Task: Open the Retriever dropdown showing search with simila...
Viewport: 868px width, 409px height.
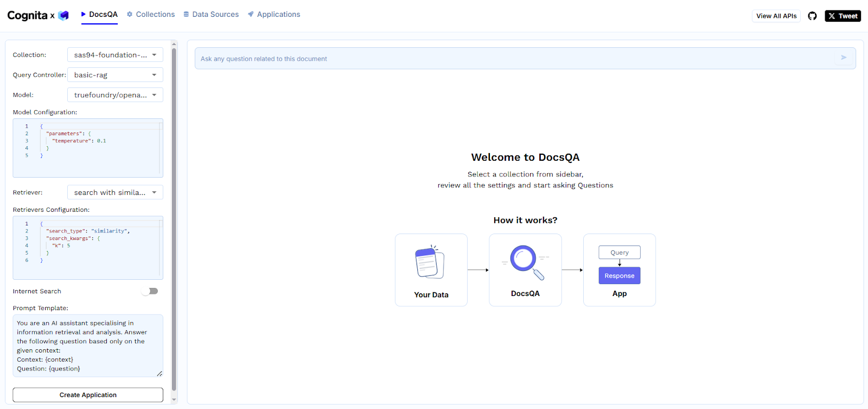Action: click(115, 192)
